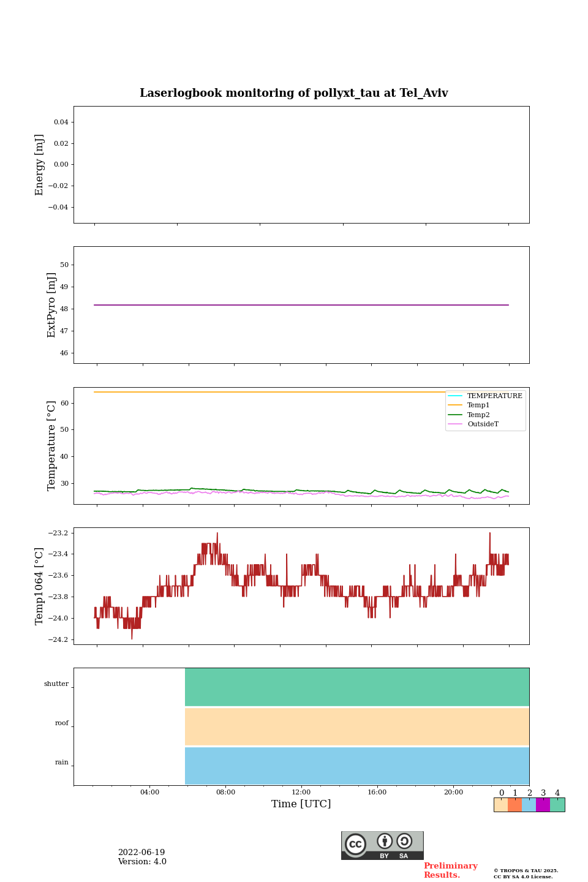Click the roof row label
The height and width of the screenshot is (882, 588).
(x=62, y=723)
